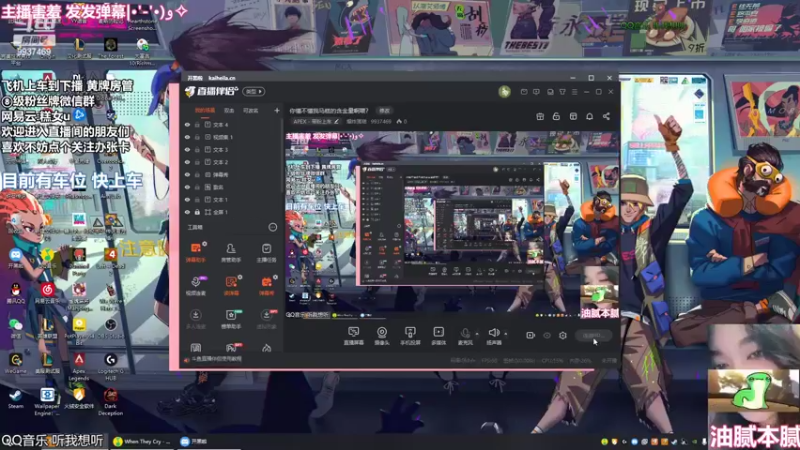Click the start-streaming pill button

tap(593, 335)
